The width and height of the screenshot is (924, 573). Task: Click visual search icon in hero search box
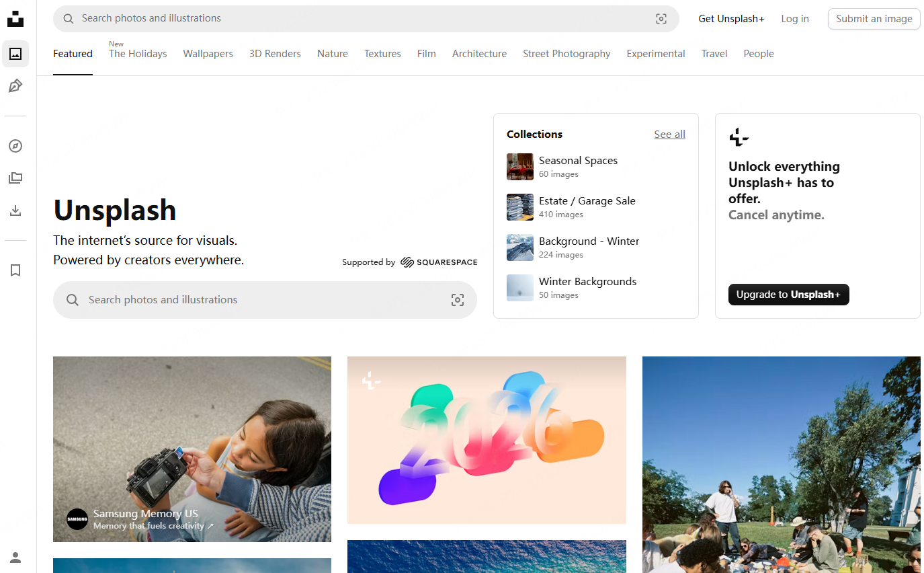(458, 300)
